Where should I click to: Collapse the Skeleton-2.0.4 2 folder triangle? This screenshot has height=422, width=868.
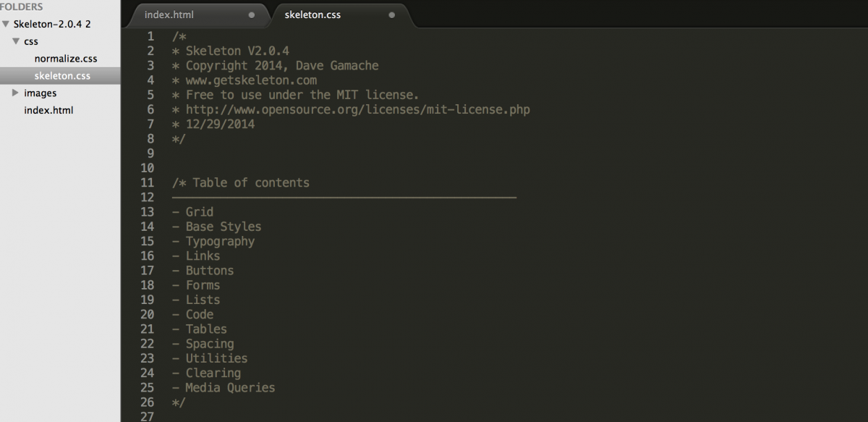(6, 24)
